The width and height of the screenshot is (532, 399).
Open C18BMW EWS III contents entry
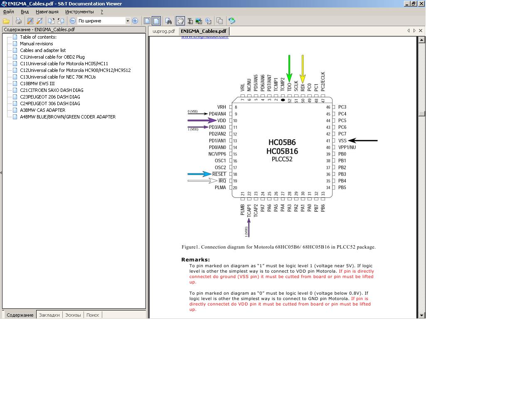(x=37, y=84)
